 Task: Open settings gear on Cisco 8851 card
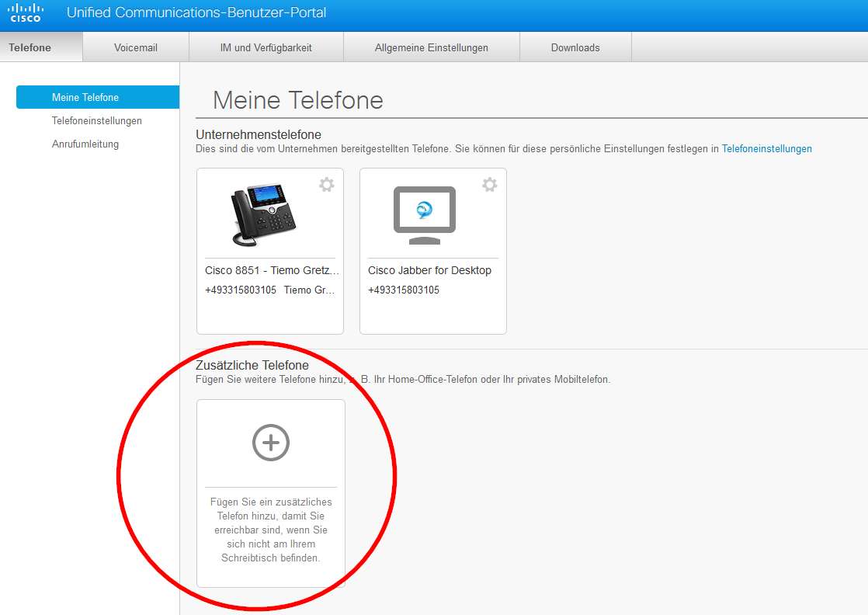tap(327, 184)
